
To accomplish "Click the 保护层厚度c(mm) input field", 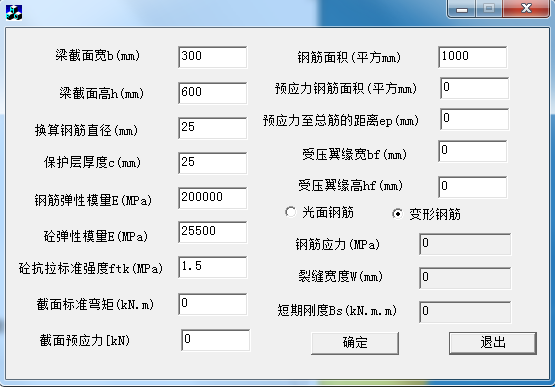I will [213, 163].
